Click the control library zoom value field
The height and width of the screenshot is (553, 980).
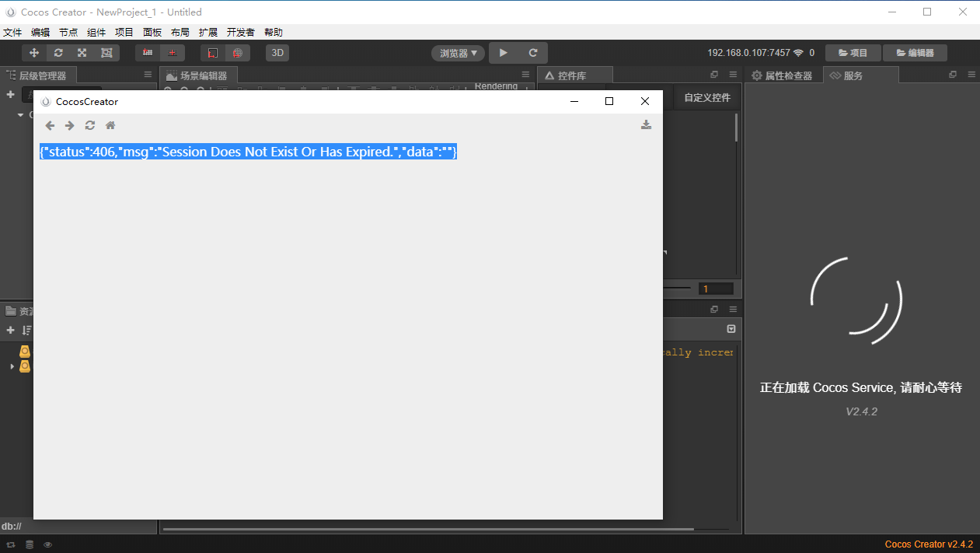click(716, 289)
